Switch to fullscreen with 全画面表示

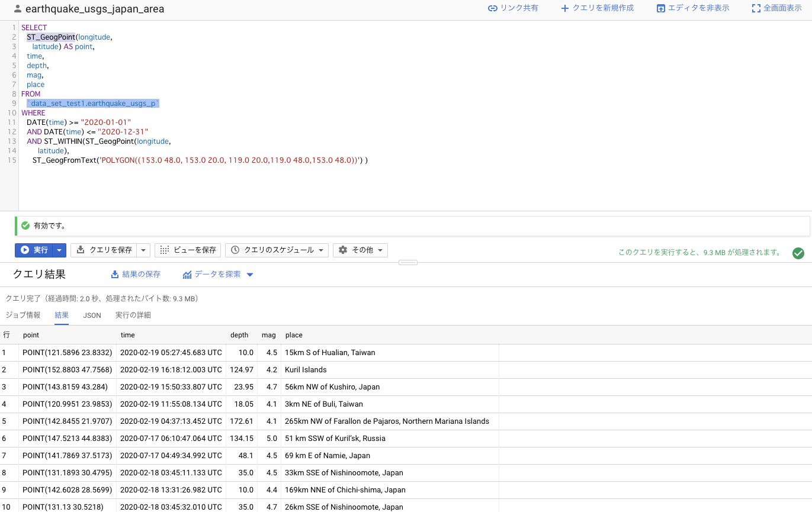[776, 9]
